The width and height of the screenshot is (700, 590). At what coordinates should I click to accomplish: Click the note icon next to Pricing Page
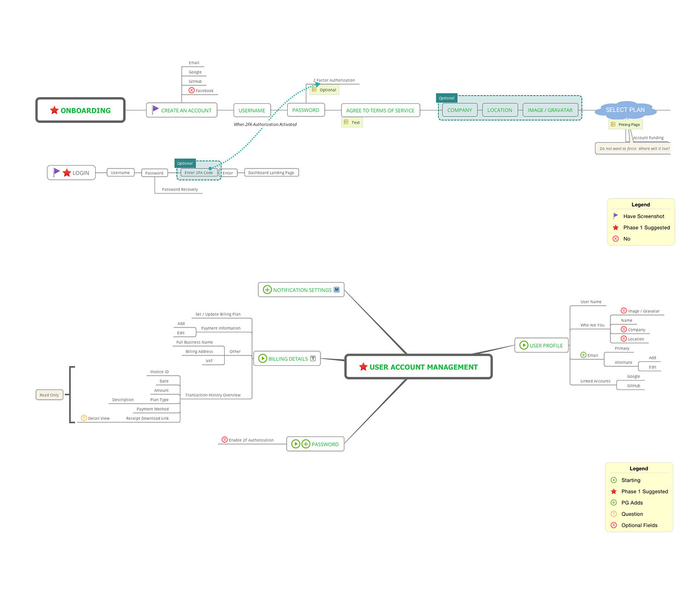click(613, 125)
